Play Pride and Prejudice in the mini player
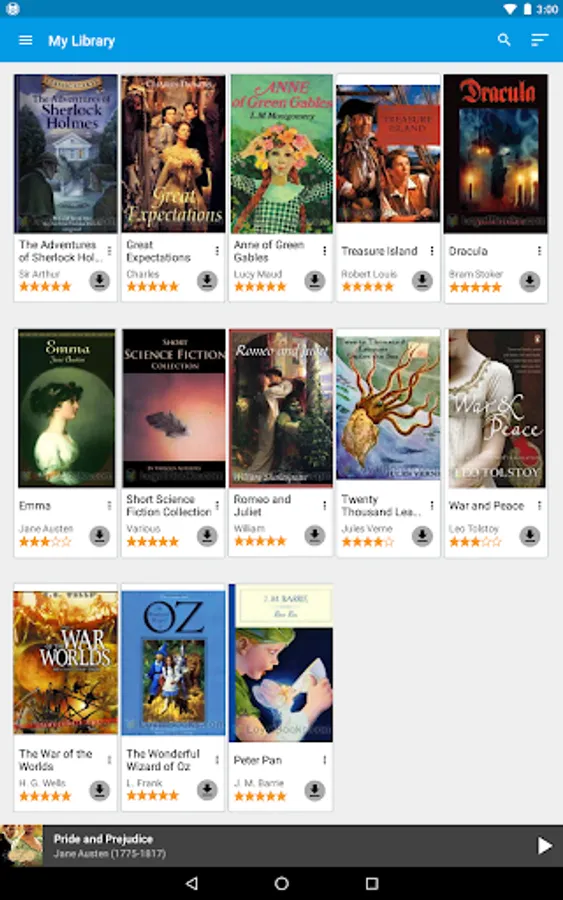 (x=544, y=845)
